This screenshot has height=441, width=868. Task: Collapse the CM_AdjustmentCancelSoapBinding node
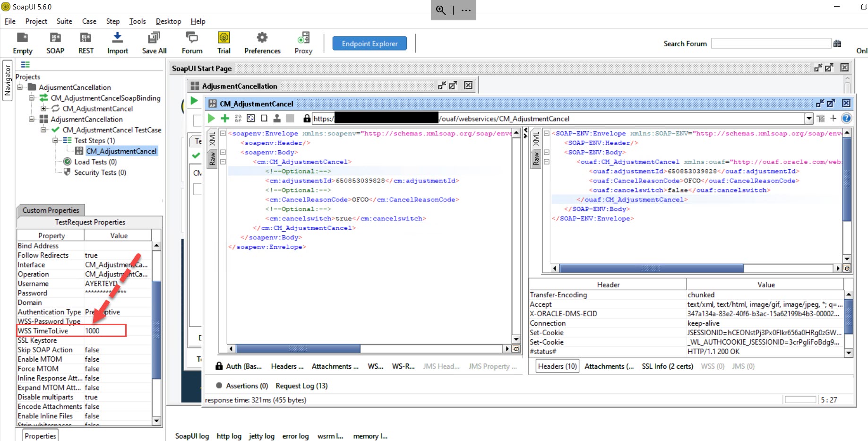click(31, 98)
